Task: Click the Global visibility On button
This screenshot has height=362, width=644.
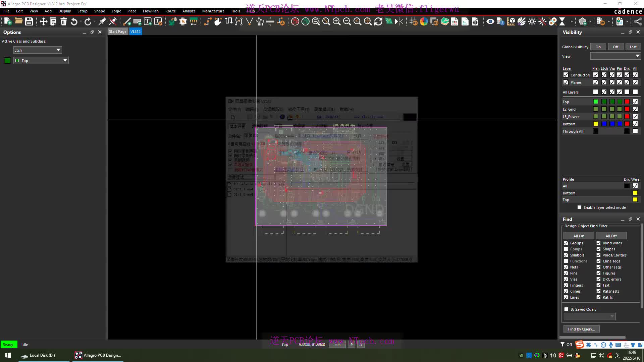Action: click(x=598, y=47)
